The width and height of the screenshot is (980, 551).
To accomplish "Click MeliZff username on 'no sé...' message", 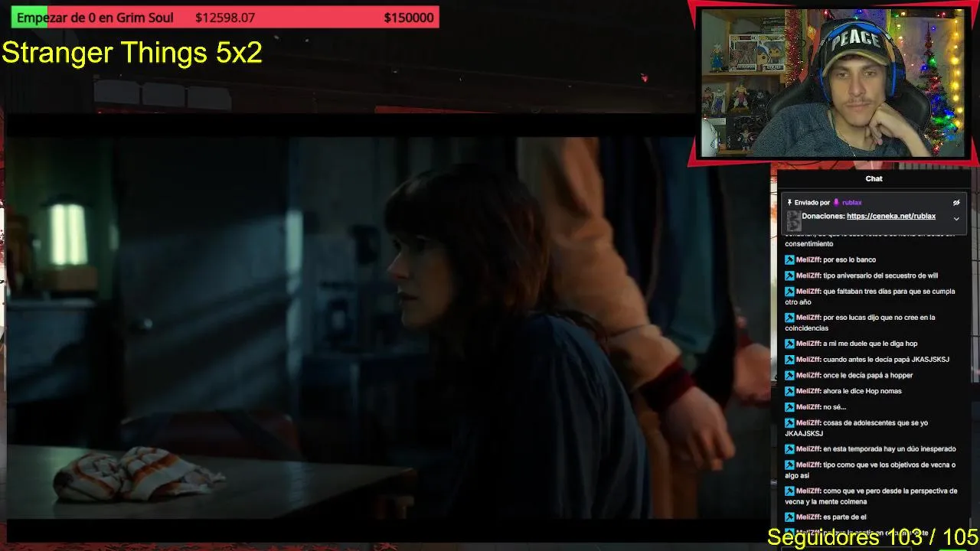I will 808,407.
